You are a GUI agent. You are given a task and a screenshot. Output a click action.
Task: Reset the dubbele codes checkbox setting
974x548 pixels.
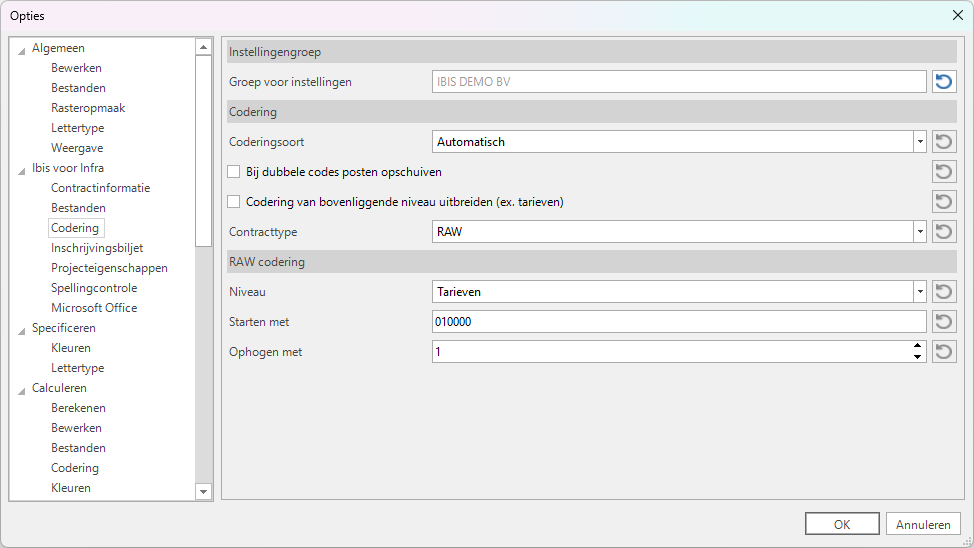(x=944, y=172)
